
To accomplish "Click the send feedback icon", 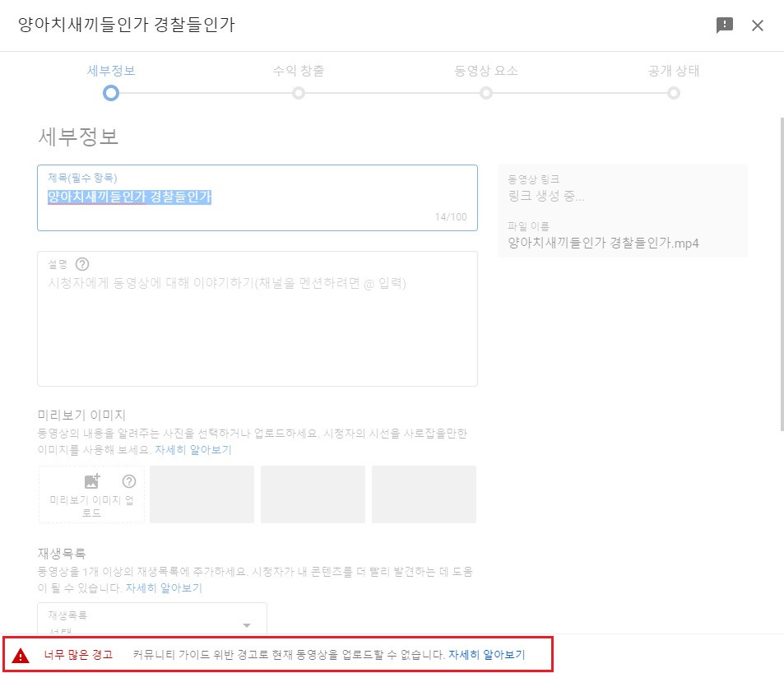I will [x=724, y=26].
